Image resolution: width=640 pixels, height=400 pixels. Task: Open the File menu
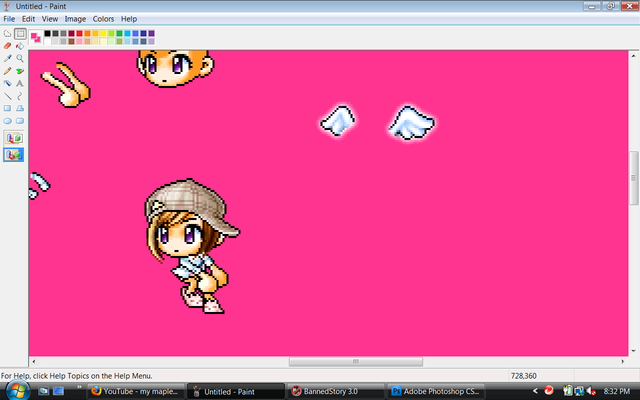[9, 19]
